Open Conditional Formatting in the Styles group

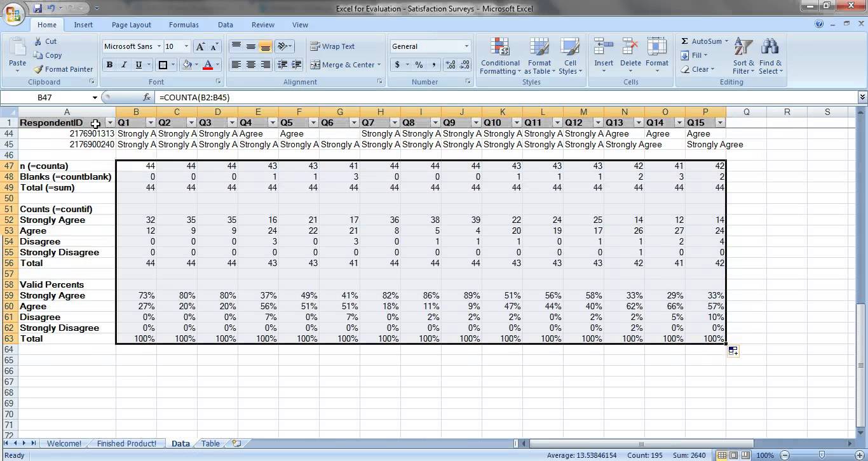click(x=500, y=56)
